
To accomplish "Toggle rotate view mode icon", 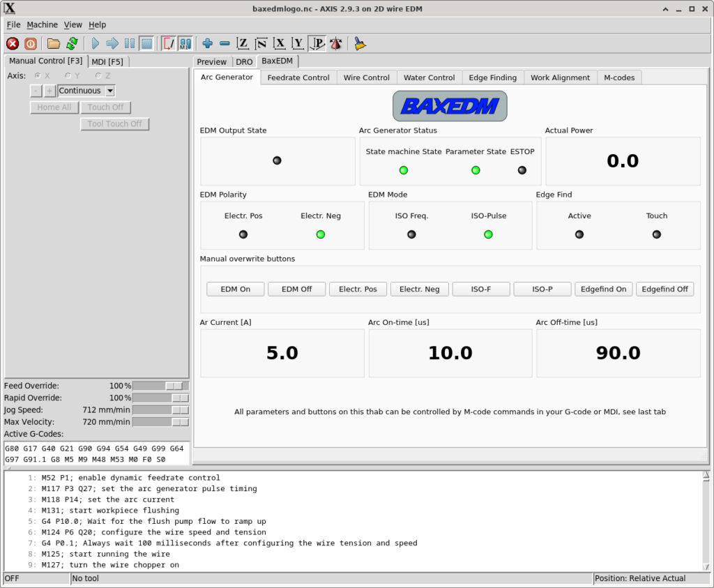I will (x=336, y=44).
